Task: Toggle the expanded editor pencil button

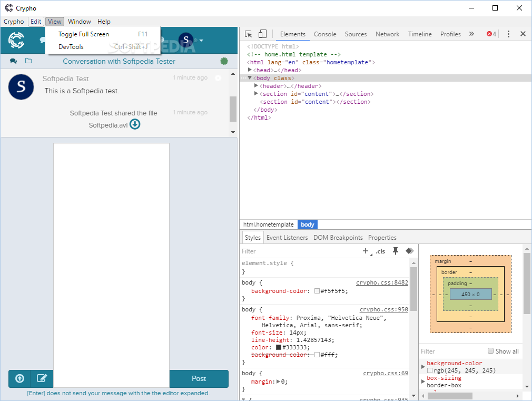Action: tap(42, 378)
